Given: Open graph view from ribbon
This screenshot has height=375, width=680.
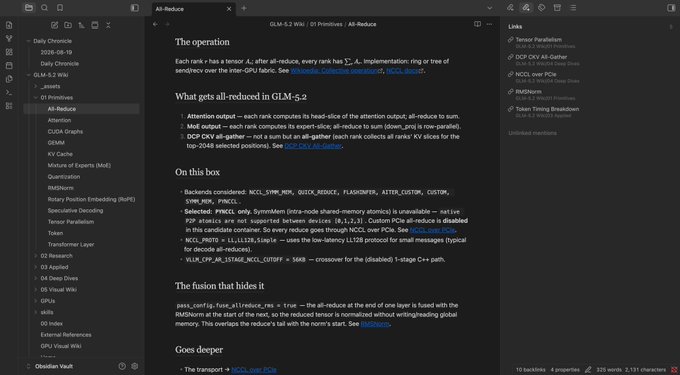Looking at the screenshot, I should (9, 39).
